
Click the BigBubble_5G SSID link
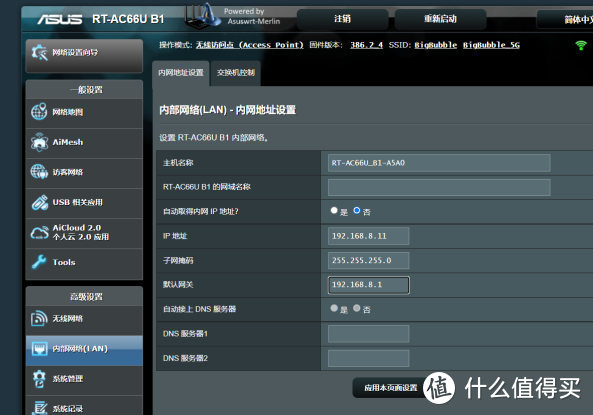click(x=491, y=45)
